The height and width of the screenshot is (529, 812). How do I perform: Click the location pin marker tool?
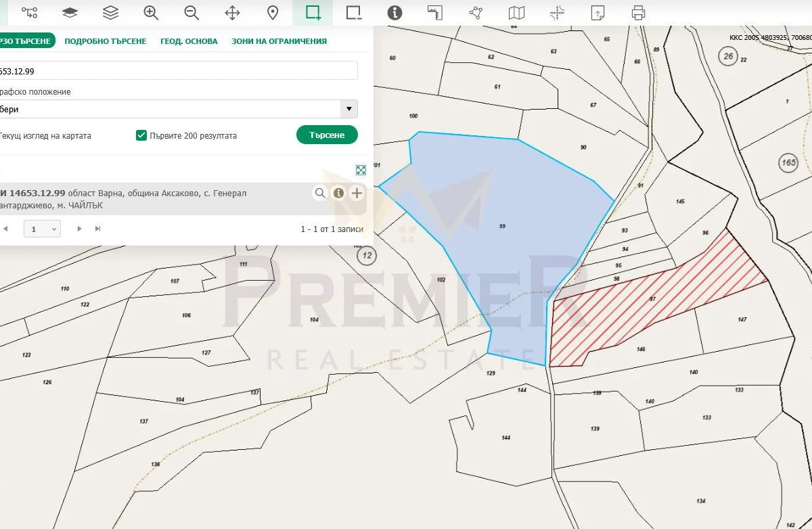(x=273, y=13)
